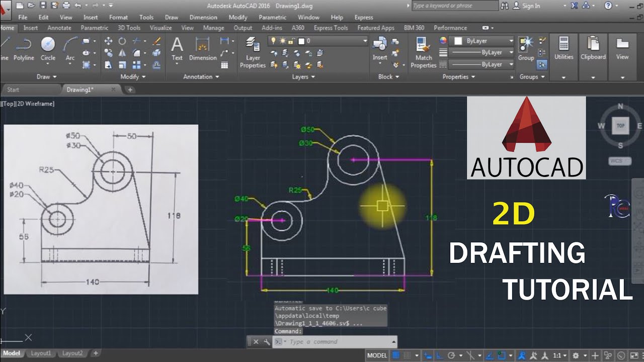Expand the Modify panel

pyautogui.click(x=133, y=77)
